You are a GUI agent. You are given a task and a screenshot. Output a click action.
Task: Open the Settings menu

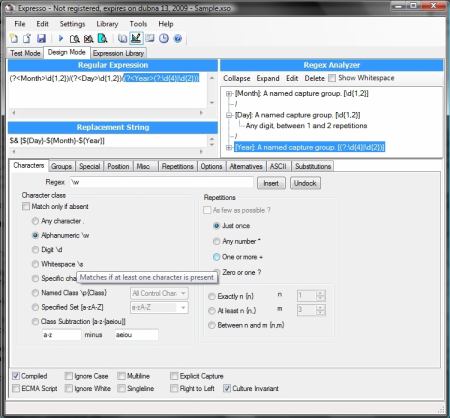pyautogui.click(x=72, y=24)
